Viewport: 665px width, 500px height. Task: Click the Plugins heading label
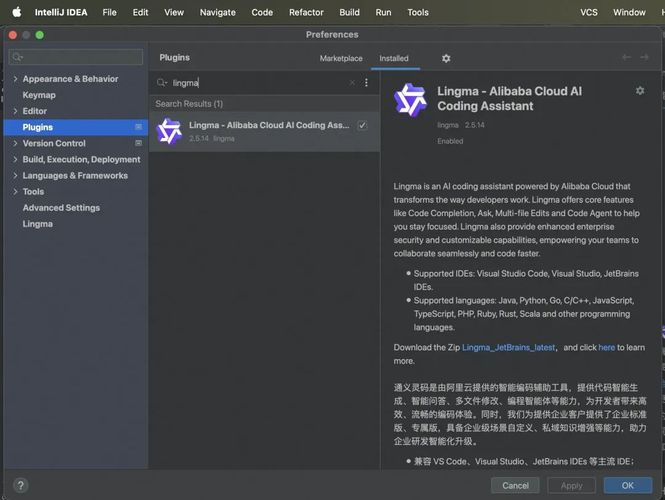[175, 58]
